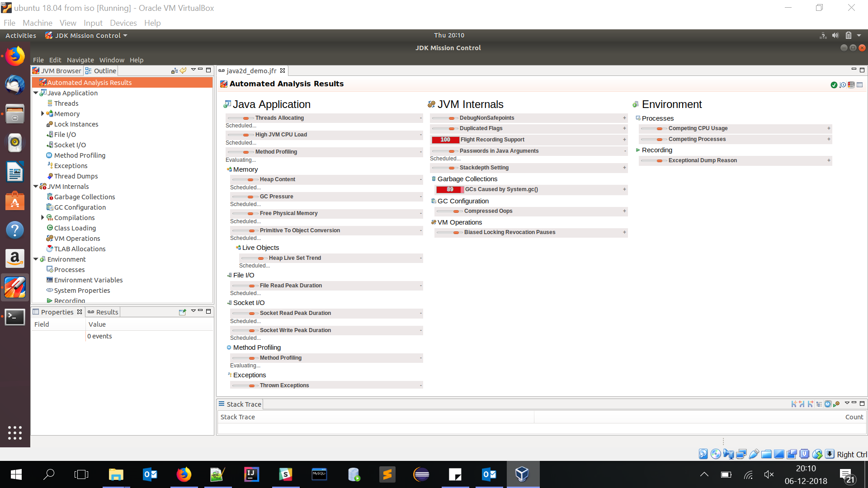Toggle the clock sort icon in results header

pos(843,85)
